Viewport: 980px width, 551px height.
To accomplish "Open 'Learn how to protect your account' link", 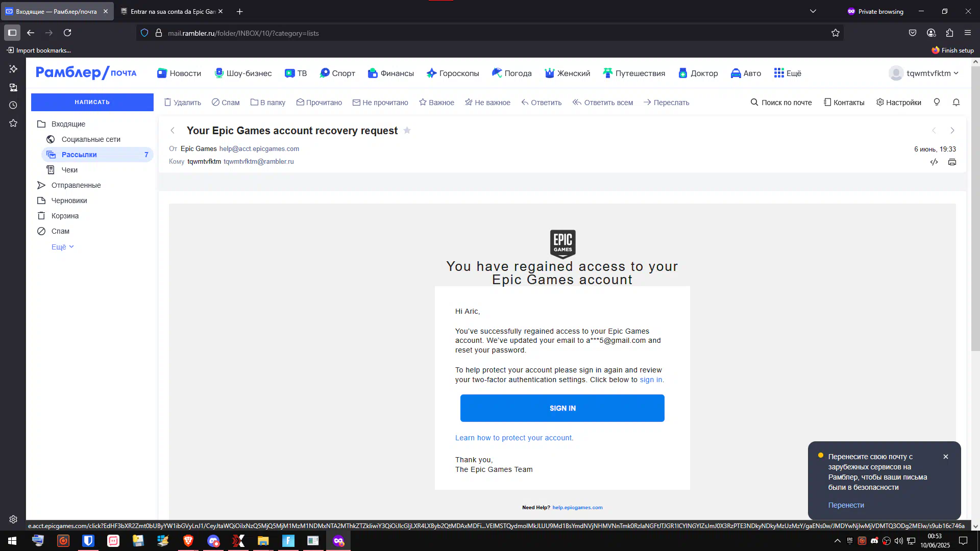I will [x=513, y=438].
